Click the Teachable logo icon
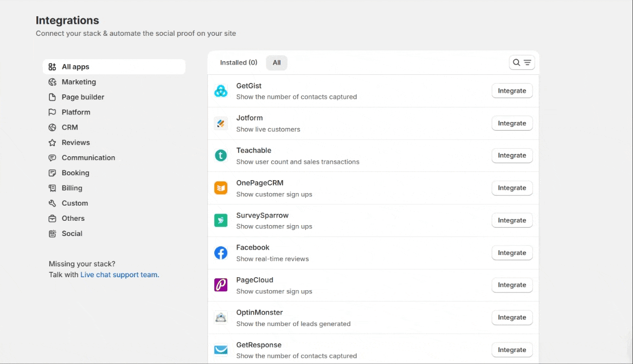This screenshot has width=633, height=364. (x=221, y=156)
